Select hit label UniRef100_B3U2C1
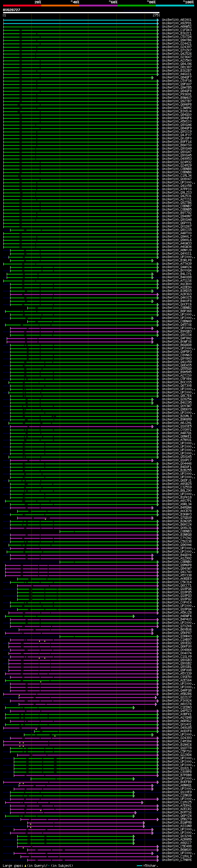 coord(176,33)
